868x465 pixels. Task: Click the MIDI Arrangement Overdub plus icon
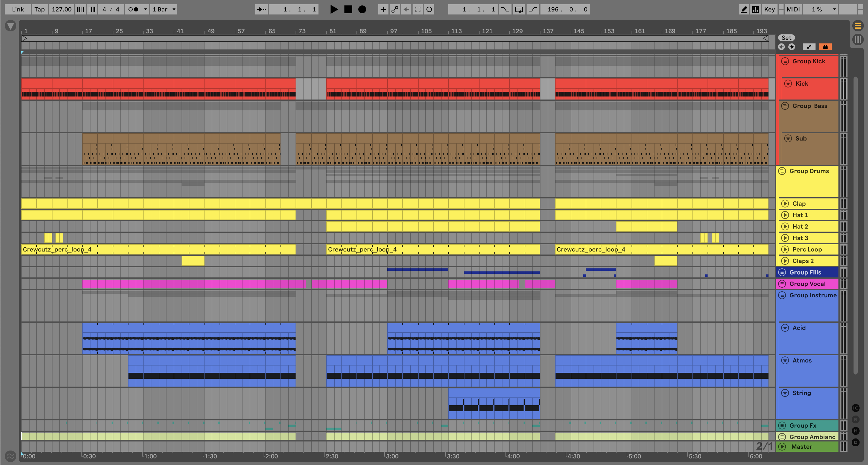(x=383, y=9)
